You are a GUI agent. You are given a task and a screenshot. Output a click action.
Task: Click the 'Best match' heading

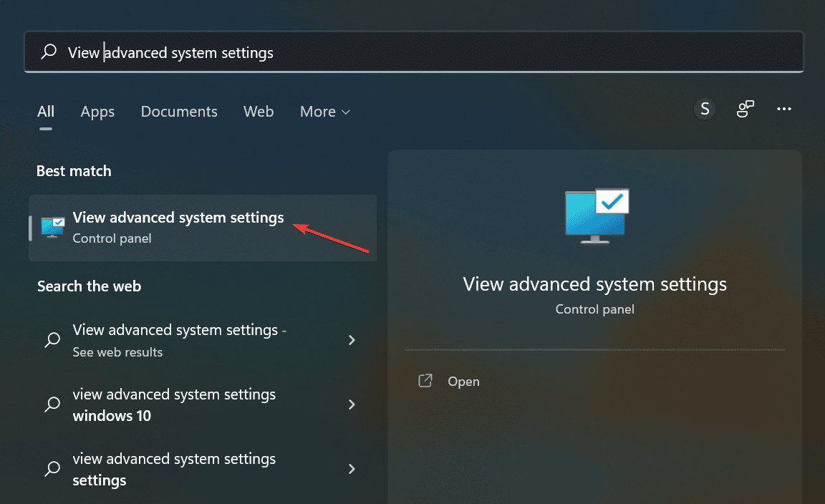[x=74, y=171]
